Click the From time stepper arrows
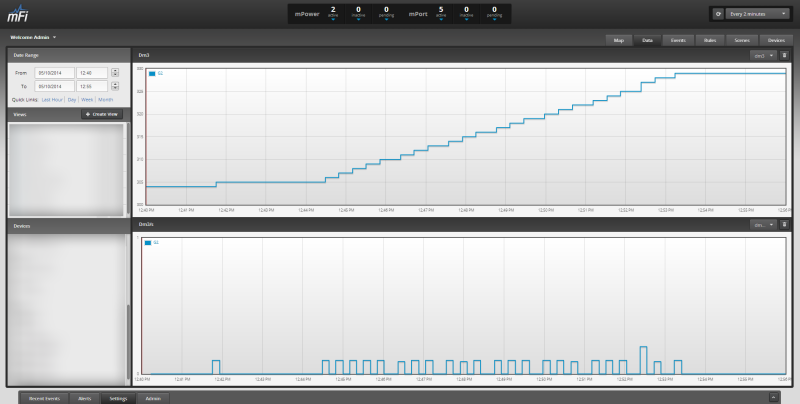The image size is (800, 404). [x=115, y=72]
